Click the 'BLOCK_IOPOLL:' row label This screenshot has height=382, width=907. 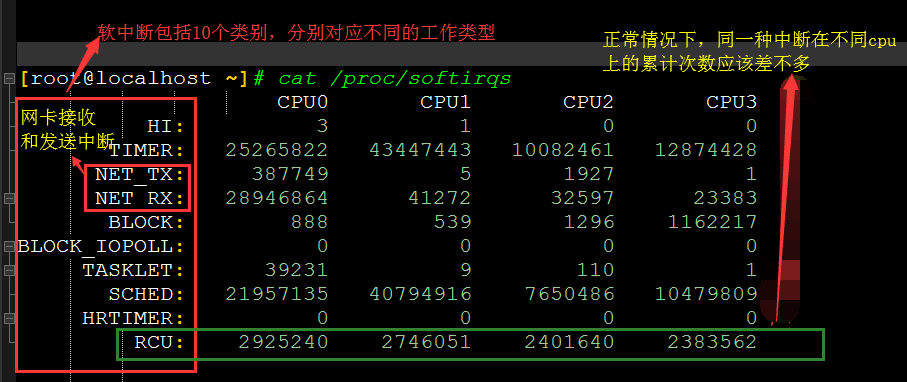coord(101,247)
